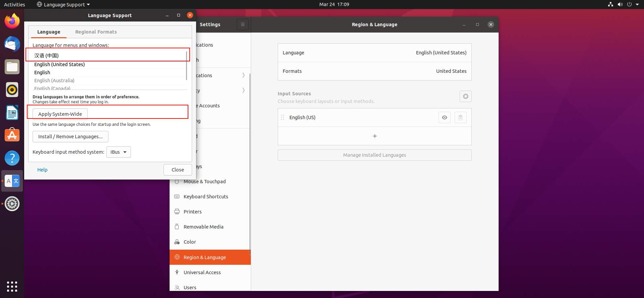
Task: Open Thunderbird Mail from the dock
Action: tap(12, 44)
